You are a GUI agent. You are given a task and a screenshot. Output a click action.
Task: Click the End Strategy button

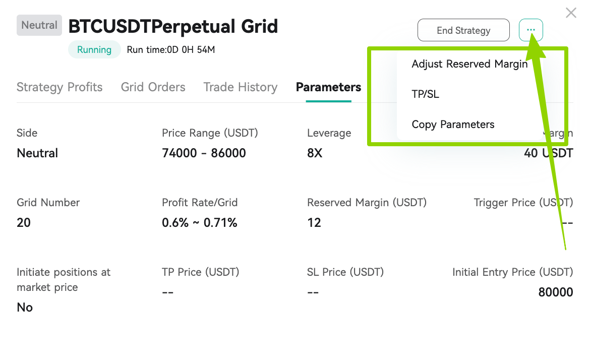[463, 30]
